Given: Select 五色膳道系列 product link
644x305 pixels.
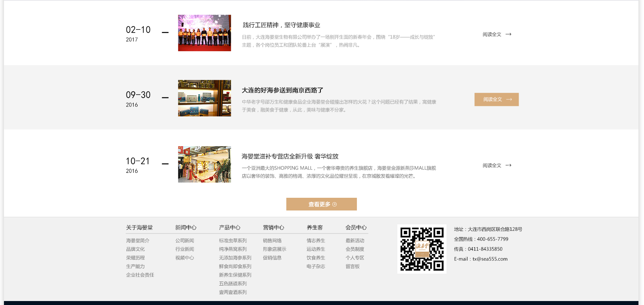Looking at the screenshot, I should pyautogui.click(x=233, y=284).
